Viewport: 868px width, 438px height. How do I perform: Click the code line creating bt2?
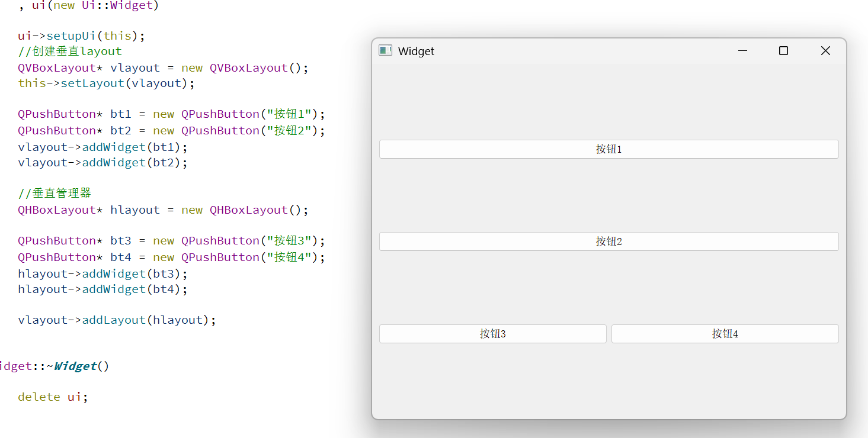(x=172, y=131)
